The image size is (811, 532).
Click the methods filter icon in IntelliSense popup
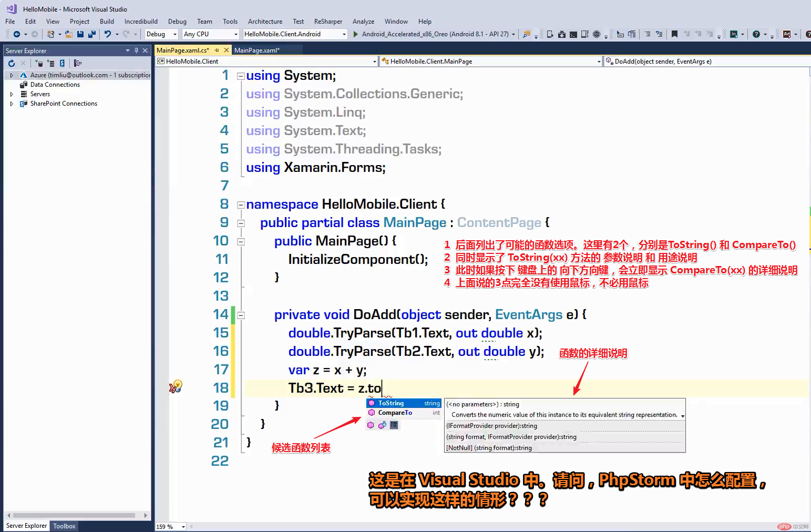click(371, 425)
